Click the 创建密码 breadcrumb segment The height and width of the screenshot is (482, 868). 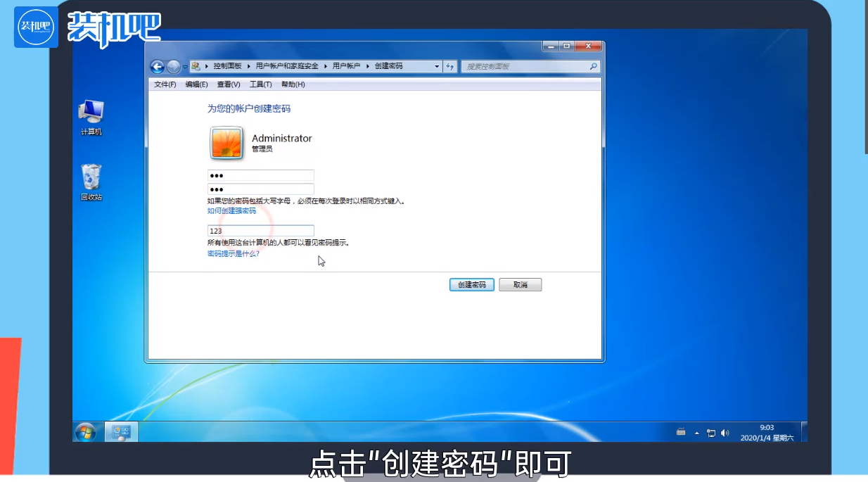click(388, 66)
